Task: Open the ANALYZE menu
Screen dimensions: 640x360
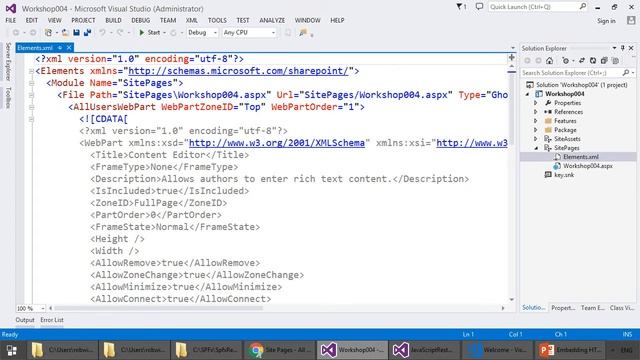Action: [272, 20]
